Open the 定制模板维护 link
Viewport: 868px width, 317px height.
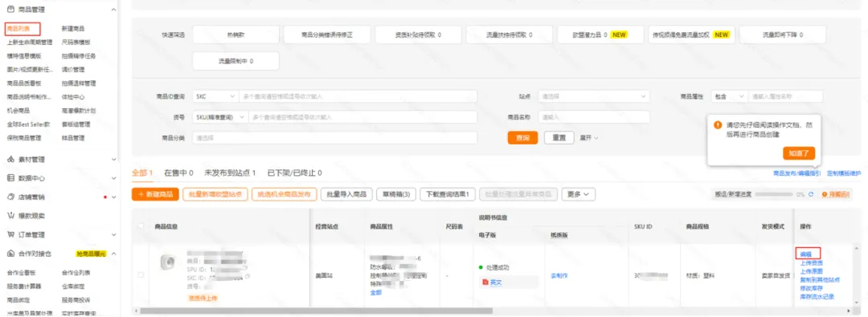coord(844,173)
